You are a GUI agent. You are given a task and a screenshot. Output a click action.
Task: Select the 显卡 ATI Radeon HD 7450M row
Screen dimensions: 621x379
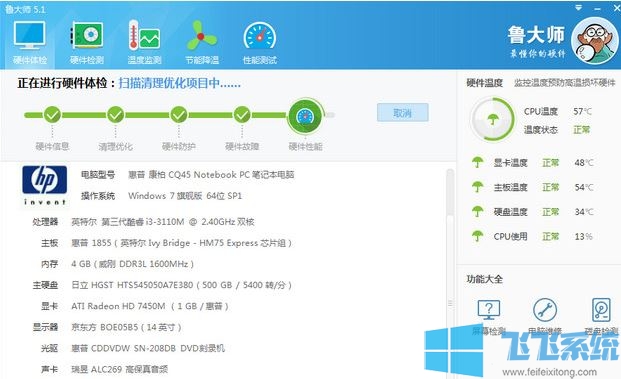[x=135, y=306]
